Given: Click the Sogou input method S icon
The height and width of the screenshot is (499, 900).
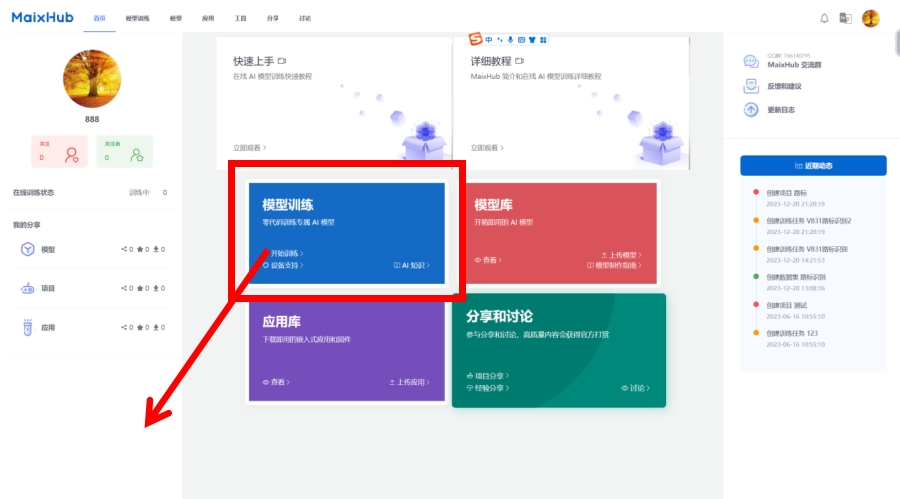Looking at the screenshot, I should pyautogui.click(x=475, y=38).
